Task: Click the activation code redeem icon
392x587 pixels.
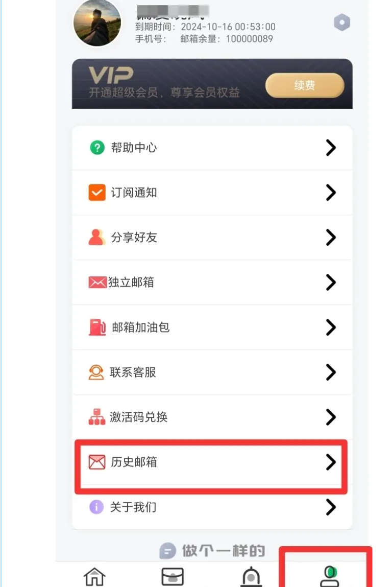Action: click(x=97, y=417)
